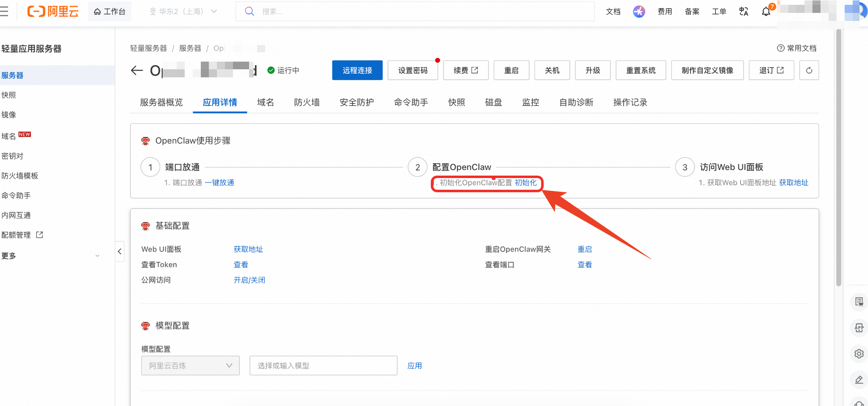Switch to the 安全防护 tab
This screenshot has height=406, width=868.
tap(357, 102)
